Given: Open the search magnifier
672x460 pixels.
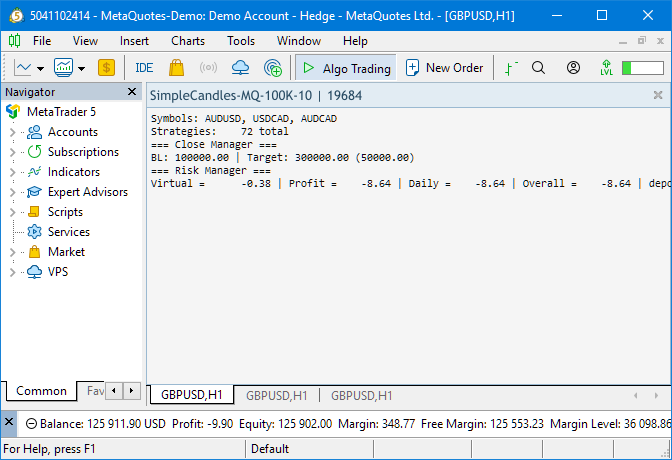Looking at the screenshot, I should (538, 68).
